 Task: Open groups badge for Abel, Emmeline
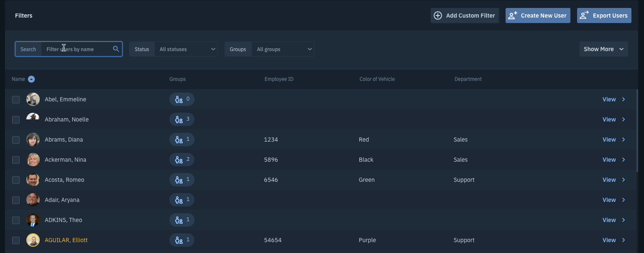[182, 99]
